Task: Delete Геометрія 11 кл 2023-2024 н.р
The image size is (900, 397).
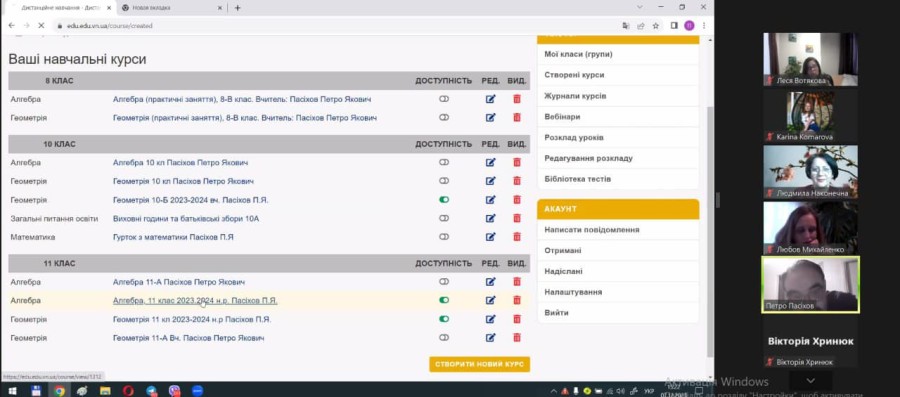Action: [x=517, y=319]
